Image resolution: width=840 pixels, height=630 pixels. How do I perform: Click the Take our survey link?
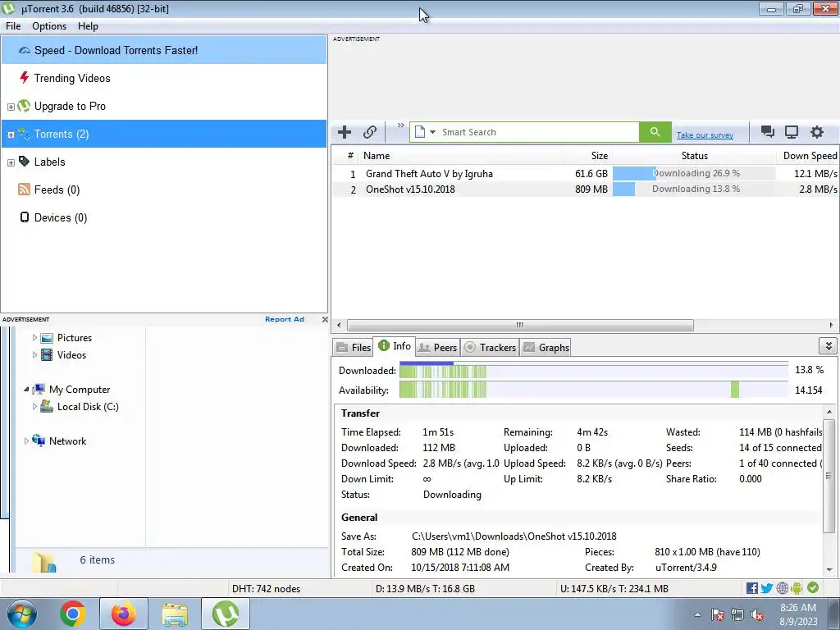[705, 135]
